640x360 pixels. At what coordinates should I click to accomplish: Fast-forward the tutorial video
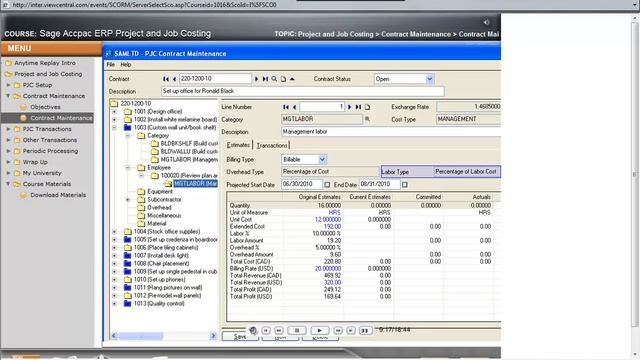[x=338, y=330]
